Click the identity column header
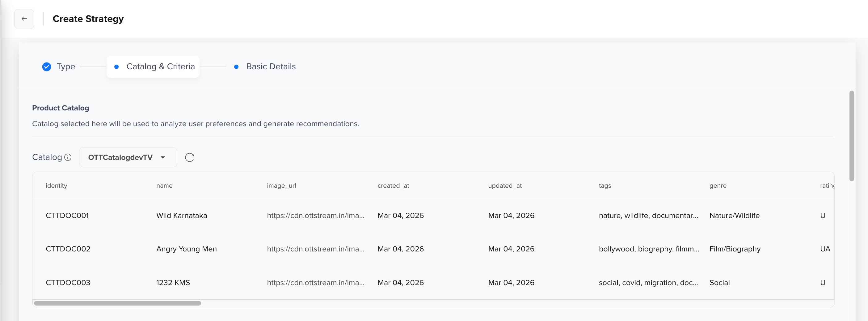The width and height of the screenshot is (868, 321). pyautogui.click(x=57, y=186)
